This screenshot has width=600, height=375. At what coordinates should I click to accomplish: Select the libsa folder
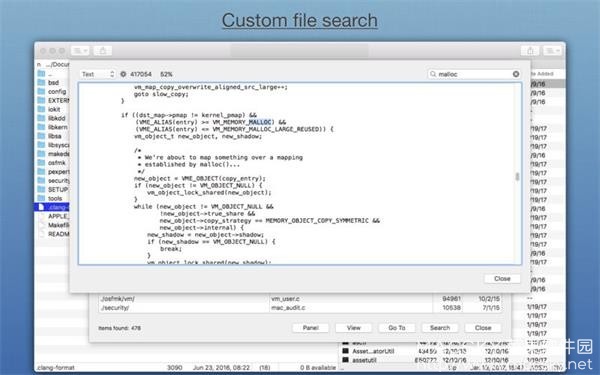(x=52, y=136)
